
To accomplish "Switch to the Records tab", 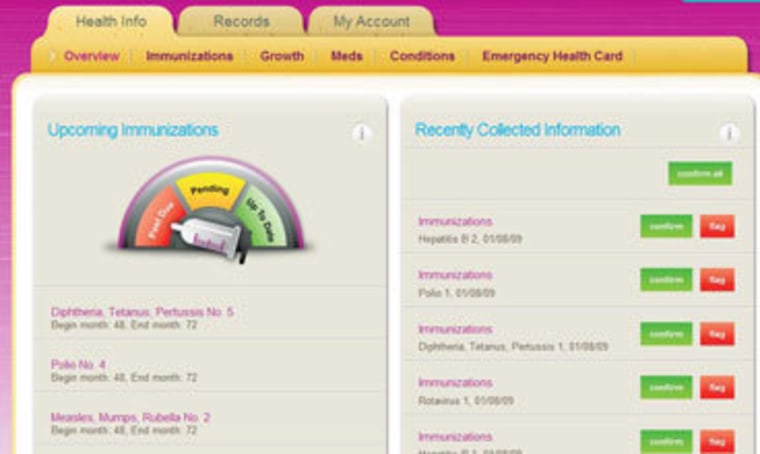I will coord(241,22).
